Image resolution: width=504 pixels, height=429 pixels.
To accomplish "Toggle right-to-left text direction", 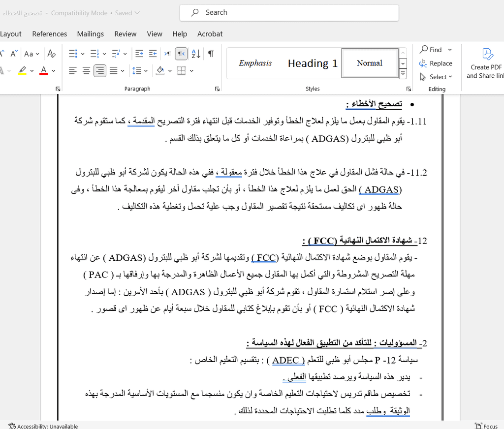I will [x=181, y=54].
